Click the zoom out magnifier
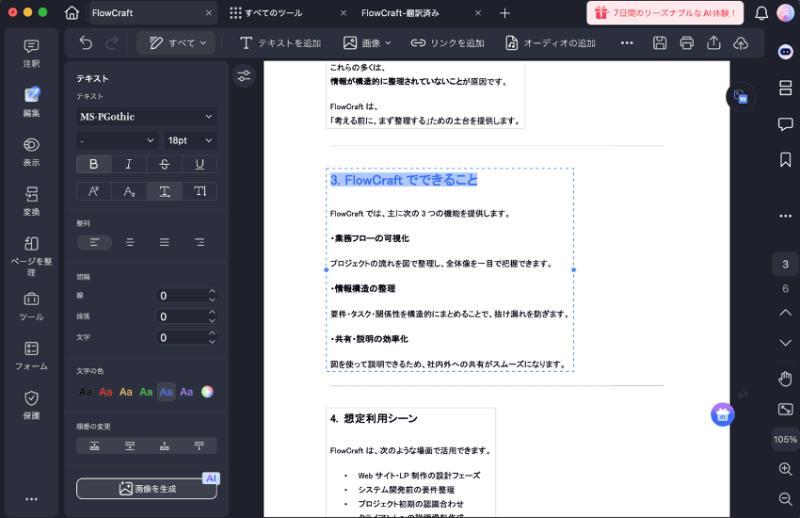The height and width of the screenshot is (518, 800). pyautogui.click(x=785, y=498)
